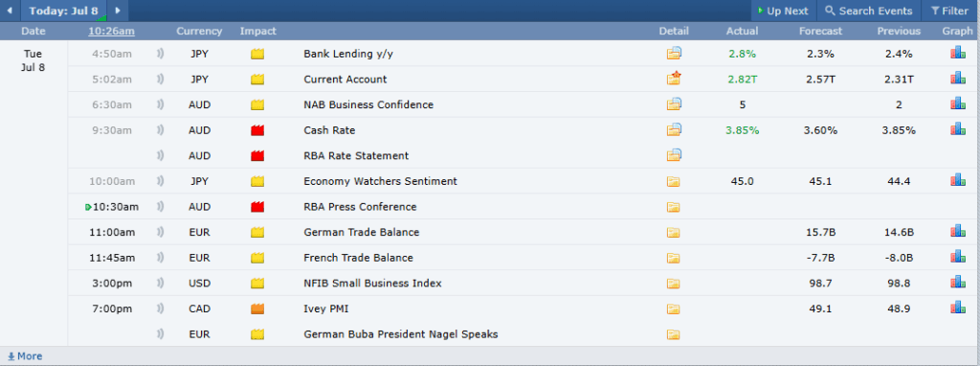Select the Today: Jul 8 tab
The width and height of the screenshot is (980, 366).
coord(64,11)
